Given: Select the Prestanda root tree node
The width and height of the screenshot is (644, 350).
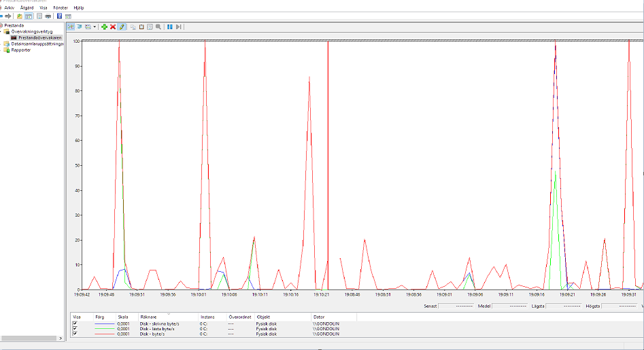Looking at the screenshot, I should pyautogui.click(x=14, y=25).
